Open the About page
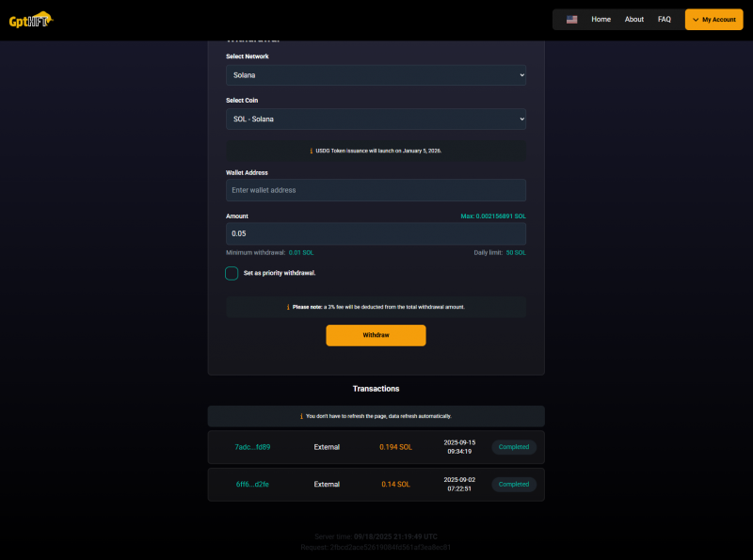The height and width of the screenshot is (560, 753). (x=634, y=20)
